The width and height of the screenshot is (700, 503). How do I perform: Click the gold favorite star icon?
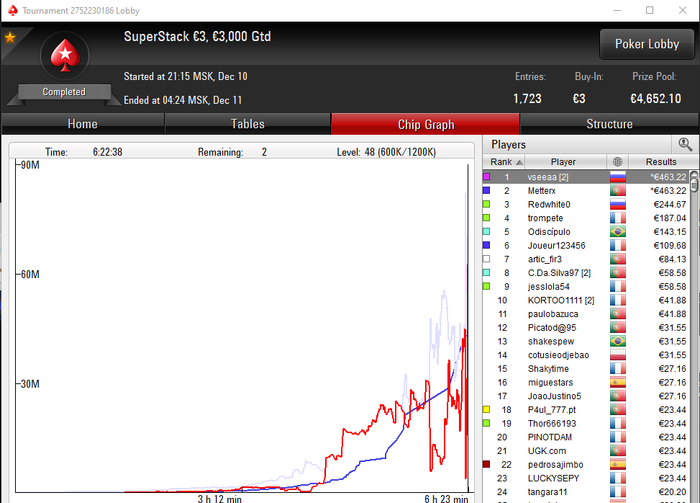tap(10, 37)
